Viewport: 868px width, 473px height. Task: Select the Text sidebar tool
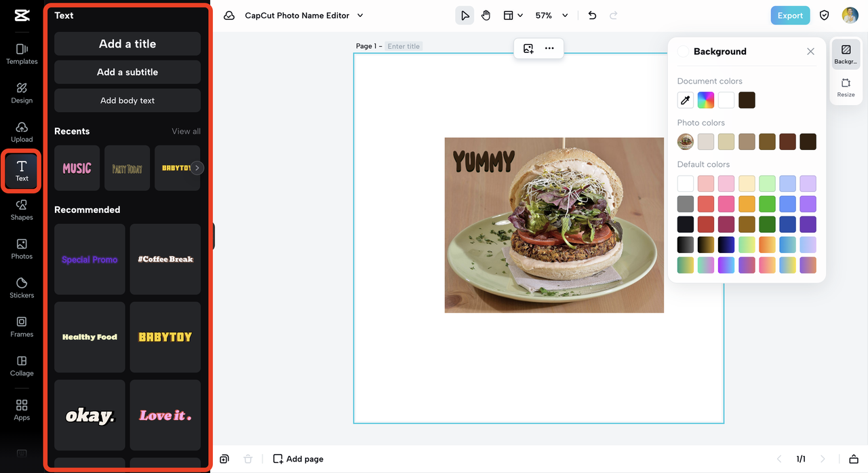click(x=22, y=171)
